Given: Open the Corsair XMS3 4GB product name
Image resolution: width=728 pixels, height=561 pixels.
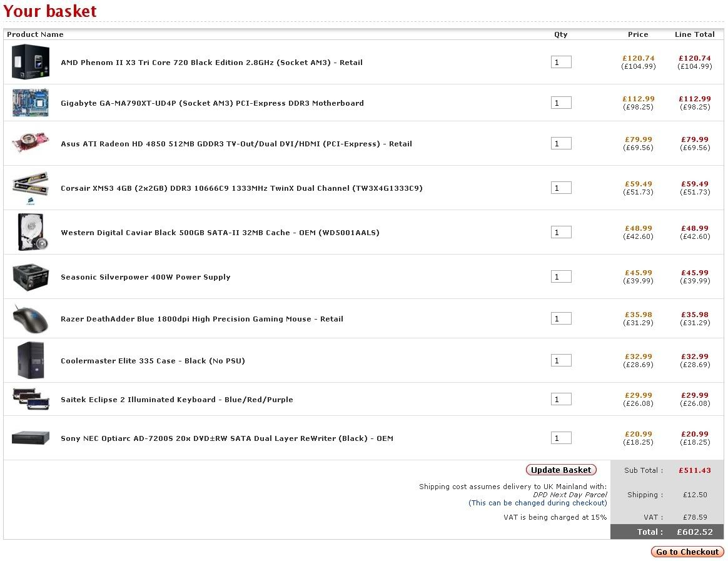Looking at the screenshot, I should 241,188.
